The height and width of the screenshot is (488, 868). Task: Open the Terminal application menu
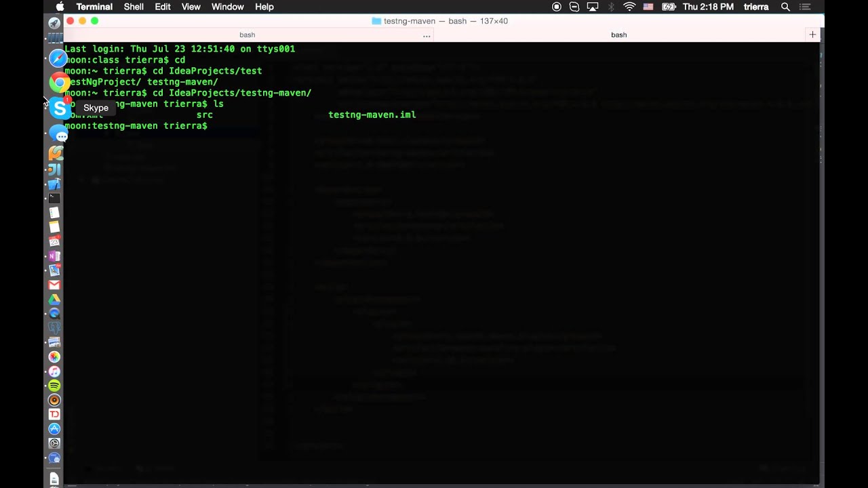(94, 7)
